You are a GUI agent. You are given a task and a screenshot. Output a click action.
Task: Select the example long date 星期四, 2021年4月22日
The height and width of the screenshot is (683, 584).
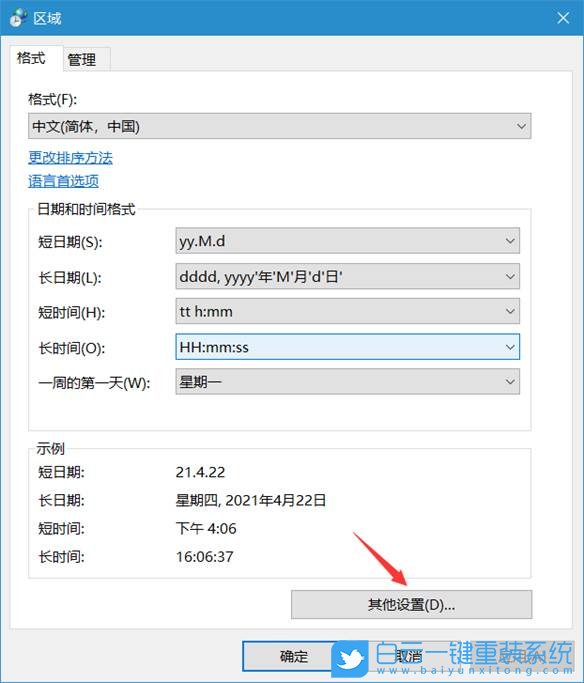pyautogui.click(x=251, y=500)
